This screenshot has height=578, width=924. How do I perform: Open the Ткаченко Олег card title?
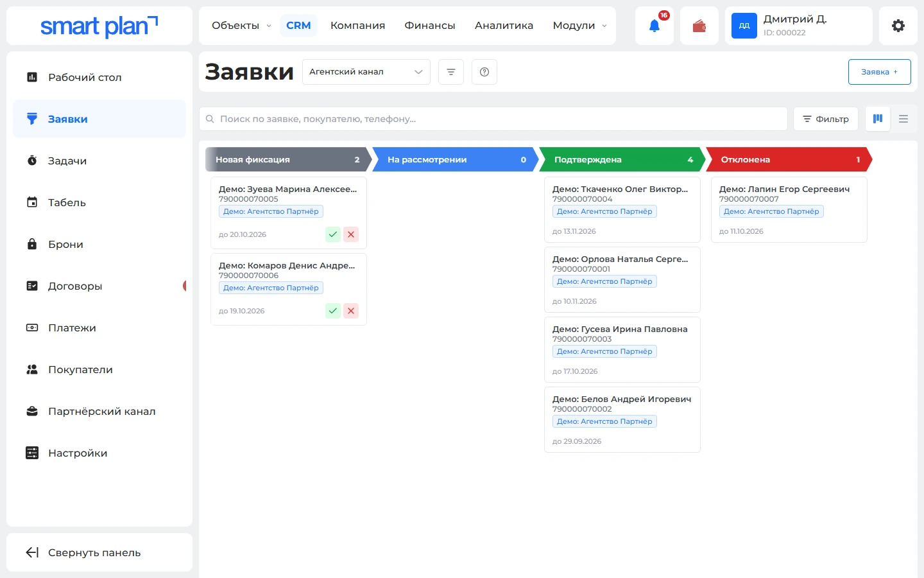pos(620,189)
